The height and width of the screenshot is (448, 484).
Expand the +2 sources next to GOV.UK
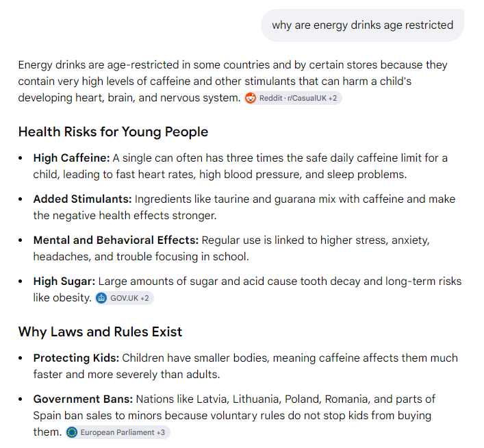coord(144,298)
